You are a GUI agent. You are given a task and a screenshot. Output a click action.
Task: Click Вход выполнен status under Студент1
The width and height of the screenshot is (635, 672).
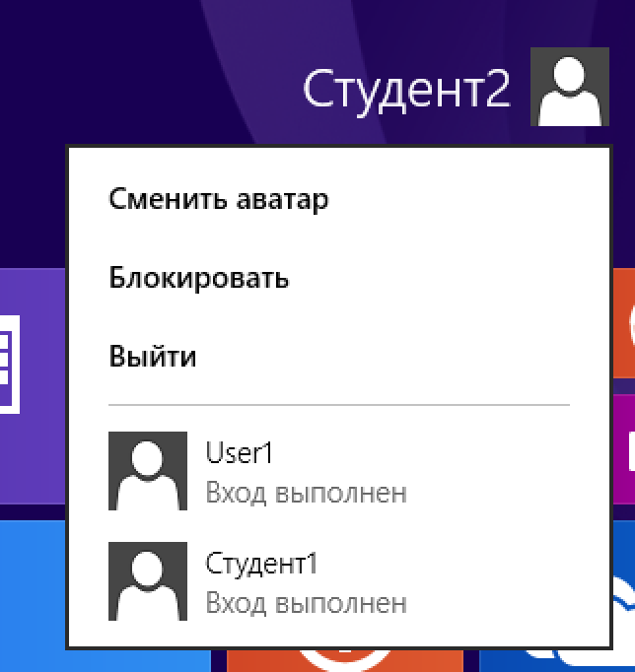306,603
